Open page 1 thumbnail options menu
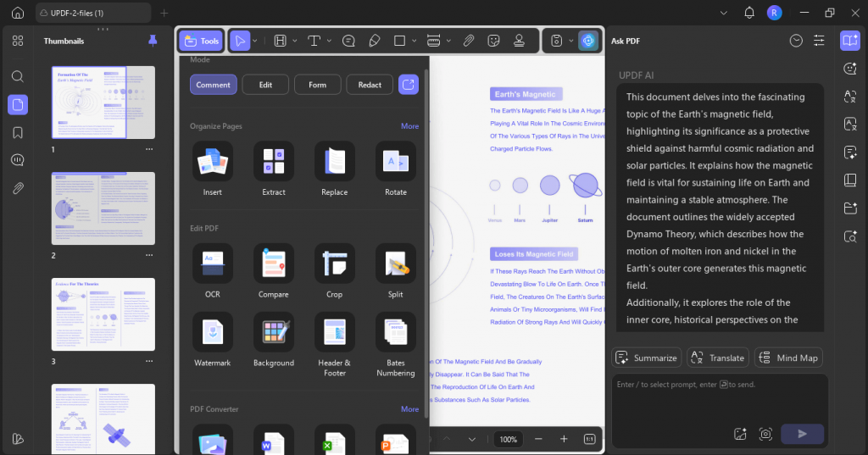The width and height of the screenshot is (868, 455). [x=149, y=149]
